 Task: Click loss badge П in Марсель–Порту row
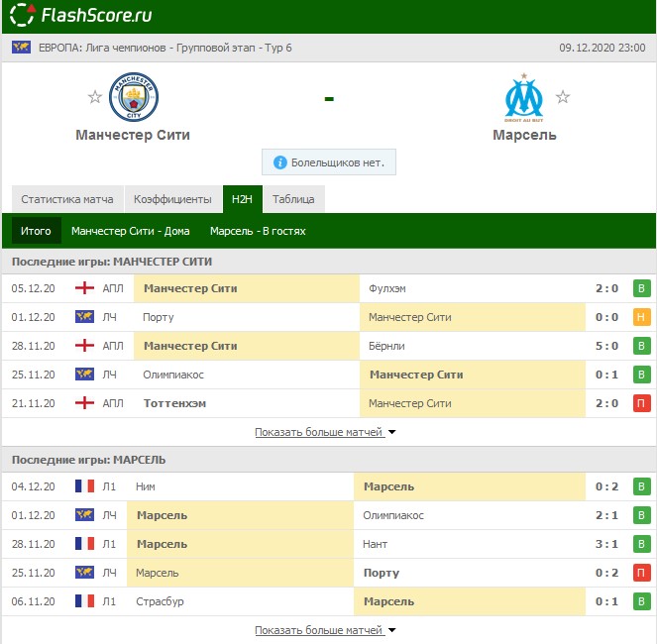(641, 573)
